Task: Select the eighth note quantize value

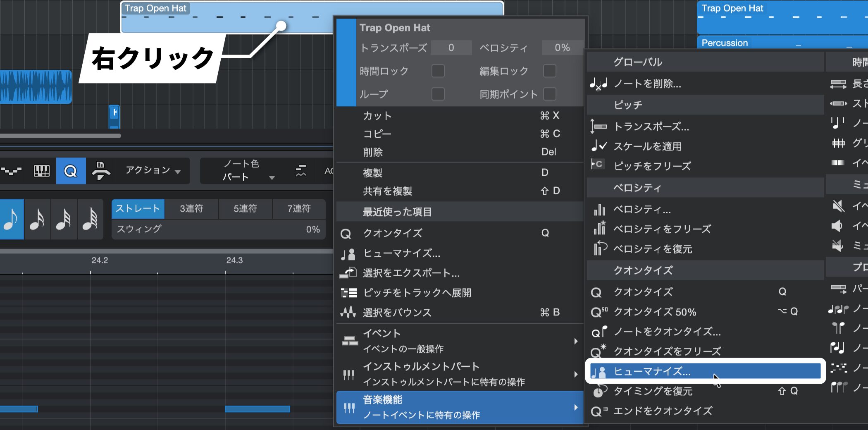Action: tap(11, 219)
